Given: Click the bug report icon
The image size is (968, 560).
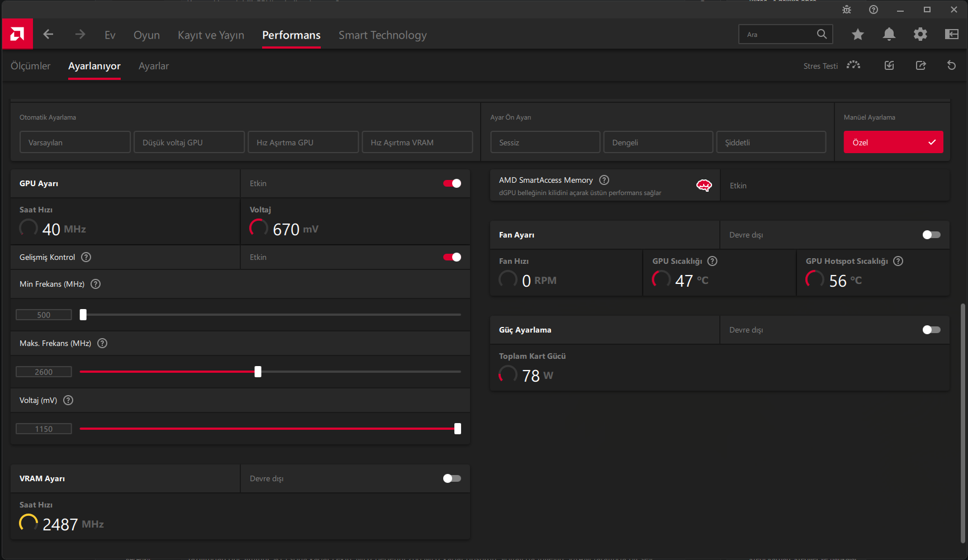Looking at the screenshot, I should [847, 10].
